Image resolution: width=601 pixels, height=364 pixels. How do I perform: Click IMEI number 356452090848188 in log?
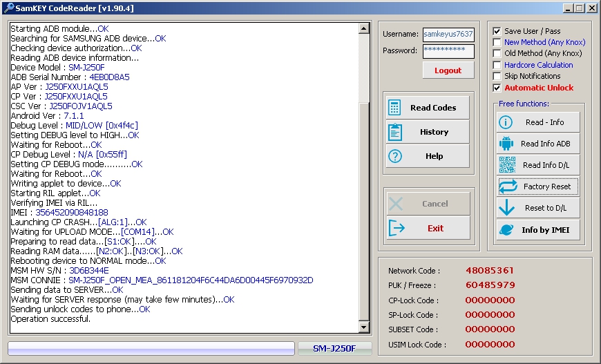(x=72, y=212)
